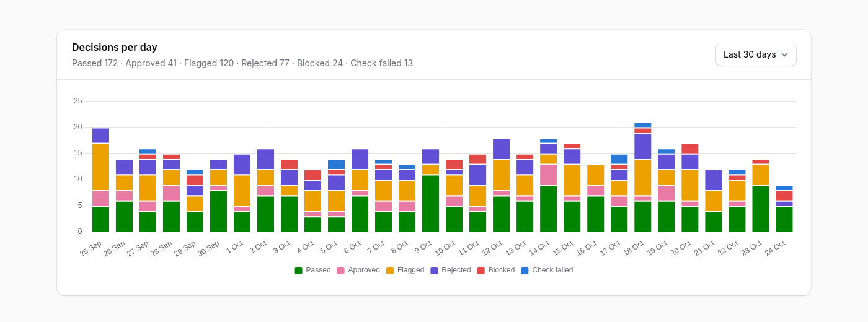Click the Decisions per day title
868x322 pixels.
click(x=115, y=47)
